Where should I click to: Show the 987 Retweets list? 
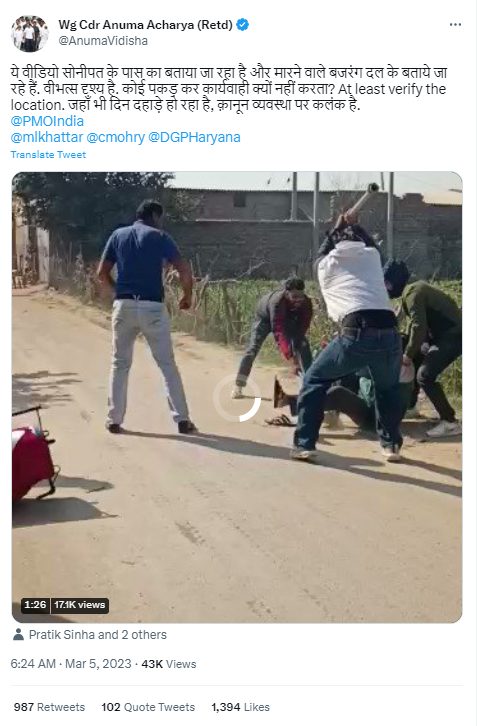[49, 707]
